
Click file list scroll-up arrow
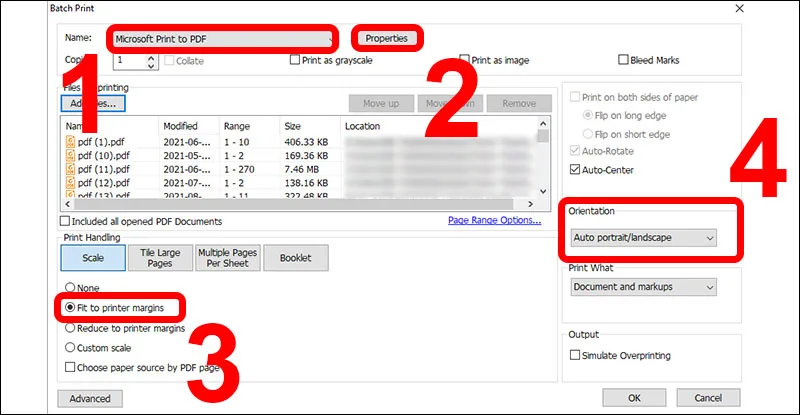click(x=543, y=124)
